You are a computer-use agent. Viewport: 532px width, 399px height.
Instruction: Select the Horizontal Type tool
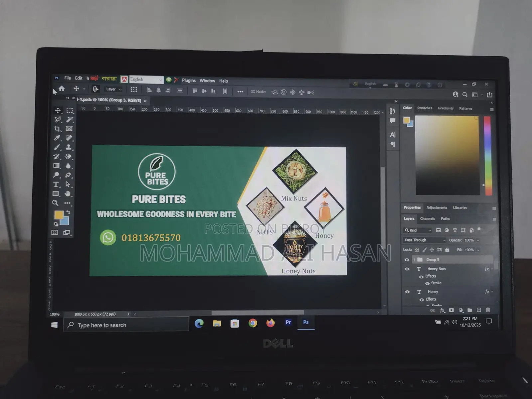tap(56, 184)
